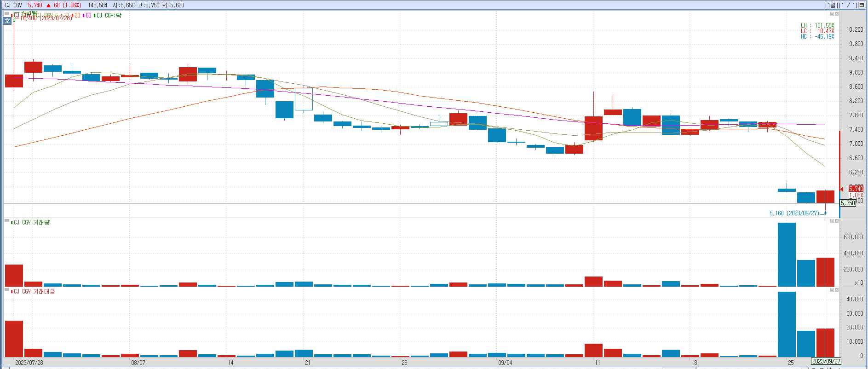The height and width of the screenshot is (369, 868).
Task: Click the CJ CGV:거래량 indicator label
Action: pos(31,222)
